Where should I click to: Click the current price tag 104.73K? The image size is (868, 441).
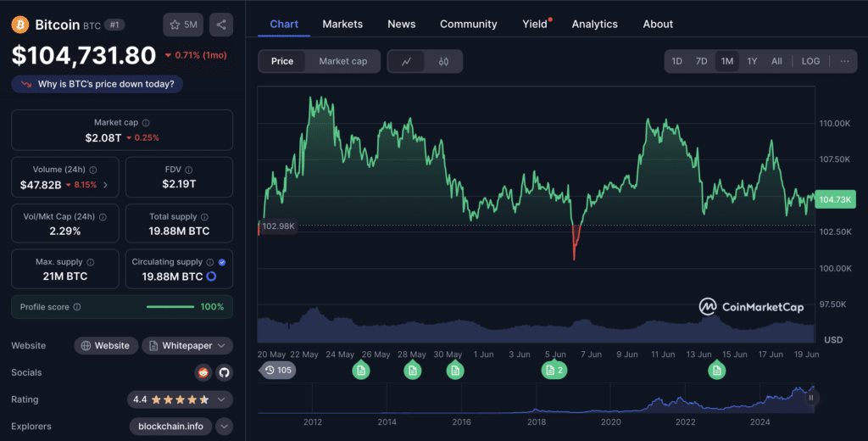tap(835, 199)
